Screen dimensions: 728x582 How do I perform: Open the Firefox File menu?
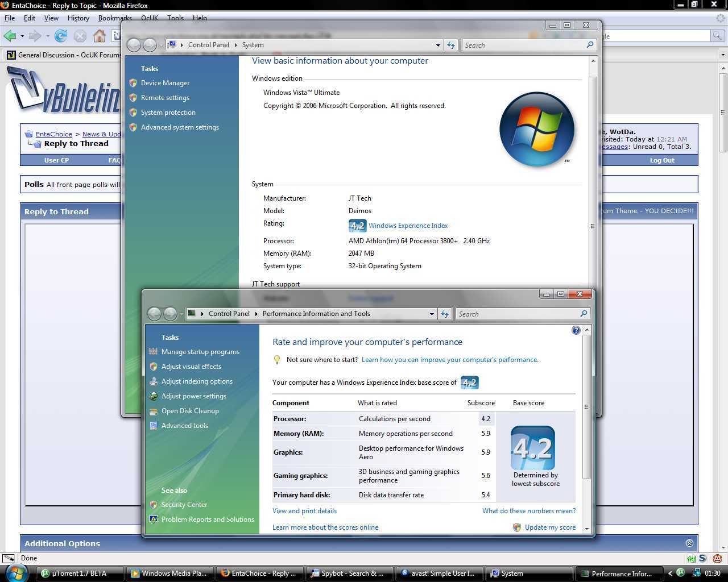coord(10,18)
